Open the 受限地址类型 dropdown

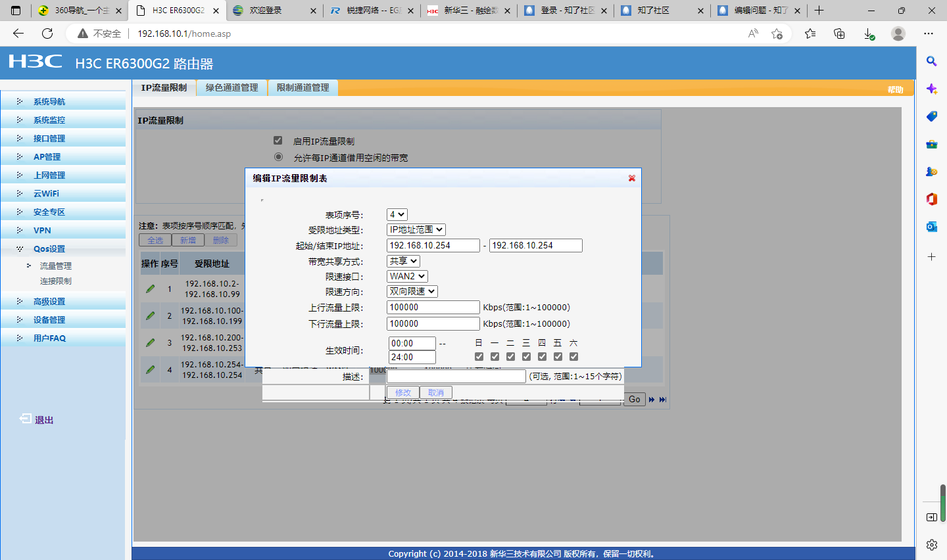click(416, 229)
